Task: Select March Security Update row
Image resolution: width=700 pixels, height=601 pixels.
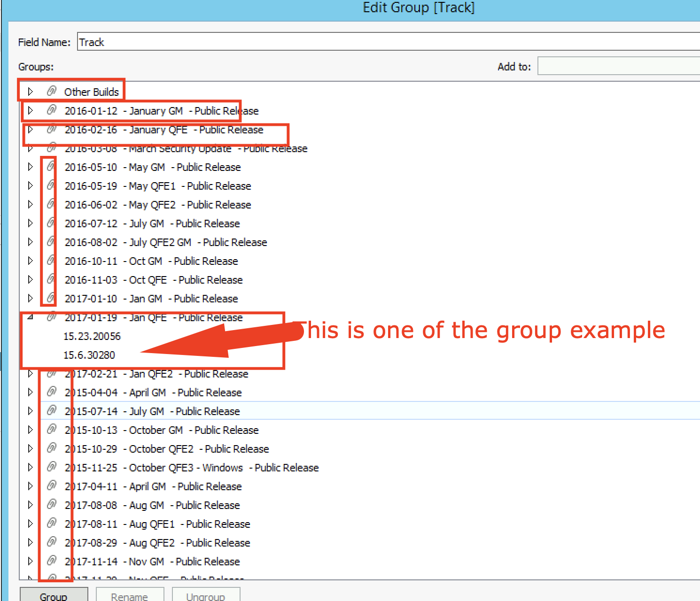Action: coord(186,148)
